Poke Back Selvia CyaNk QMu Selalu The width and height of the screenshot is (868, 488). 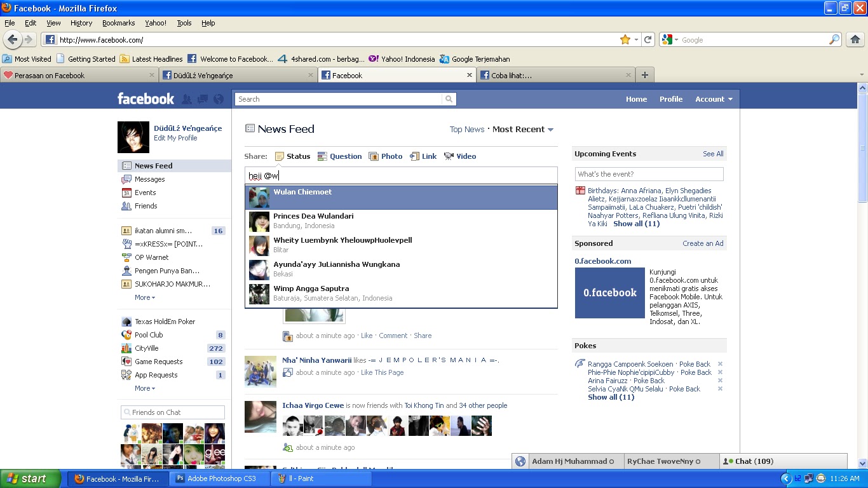[x=684, y=389]
